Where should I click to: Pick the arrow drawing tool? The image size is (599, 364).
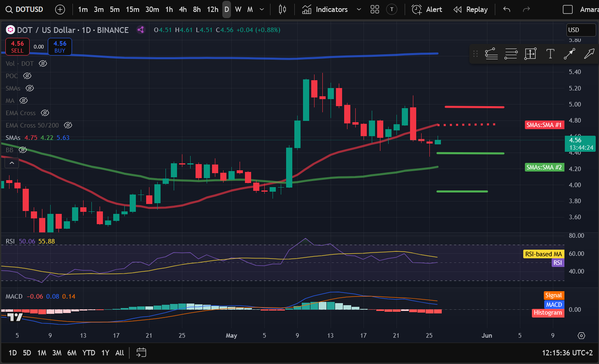click(x=589, y=54)
